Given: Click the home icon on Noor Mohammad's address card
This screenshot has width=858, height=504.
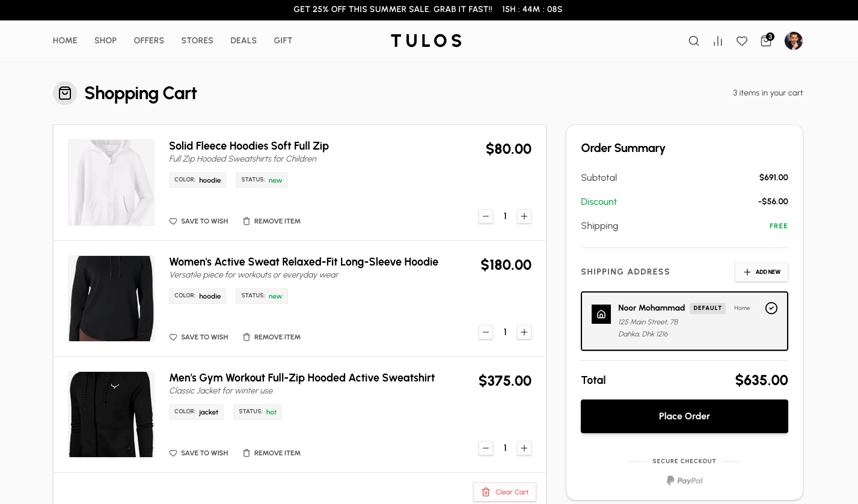Looking at the screenshot, I should [601, 314].
